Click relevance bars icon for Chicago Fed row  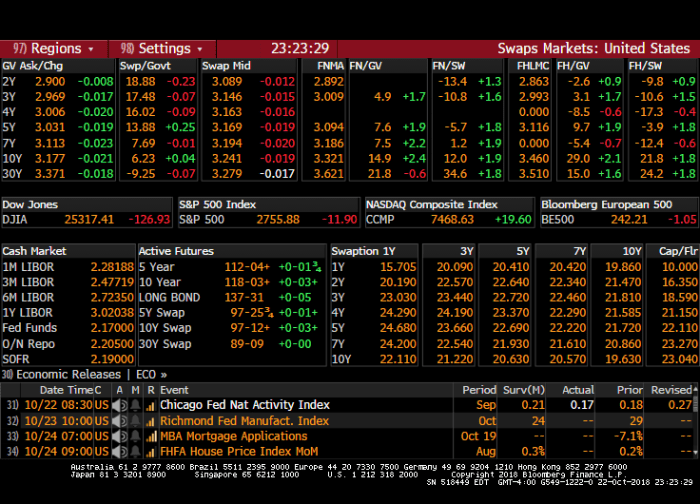click(151, 405)
